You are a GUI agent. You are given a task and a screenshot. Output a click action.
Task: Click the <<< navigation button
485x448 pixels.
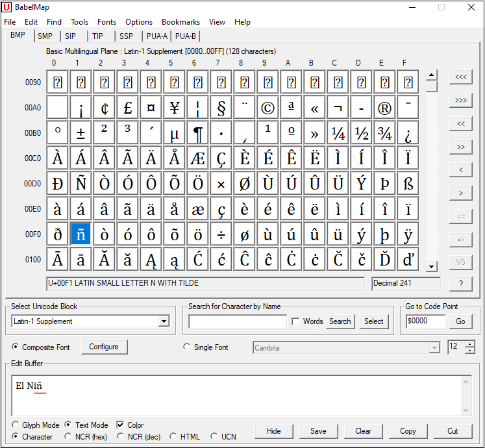tap(460, 77)
